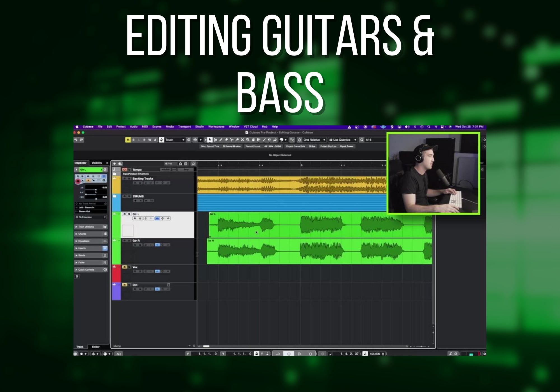Click the Play button in transport
The image size is (560, 392).
[x=300, y=354]
